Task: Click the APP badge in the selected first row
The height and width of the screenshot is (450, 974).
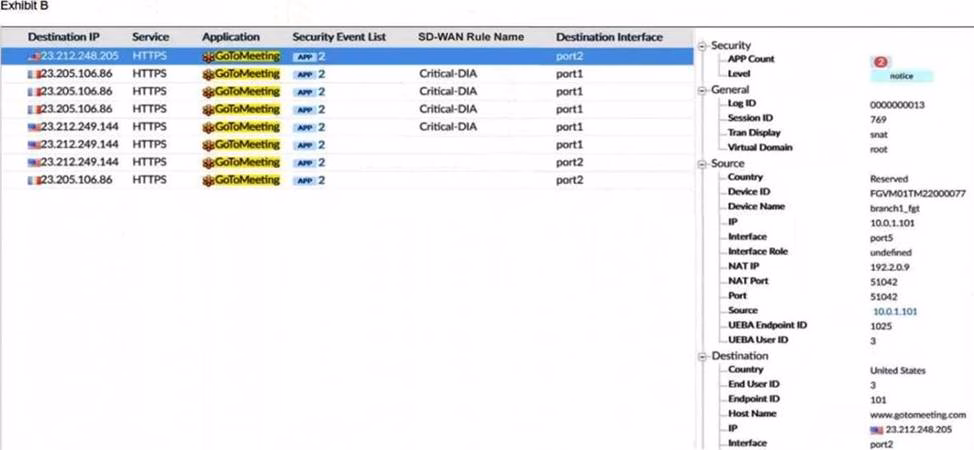Action: point(303,57)
